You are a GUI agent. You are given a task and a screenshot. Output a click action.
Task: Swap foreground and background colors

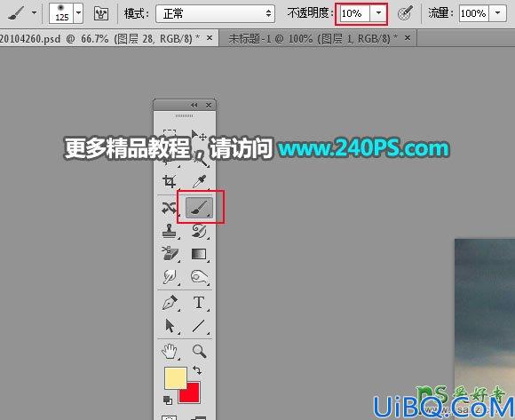point(197,370)
